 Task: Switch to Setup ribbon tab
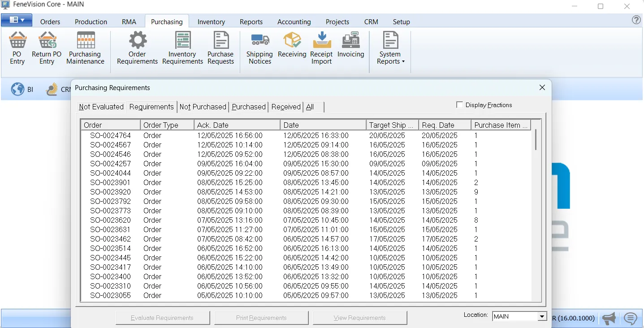click(401, 22)
